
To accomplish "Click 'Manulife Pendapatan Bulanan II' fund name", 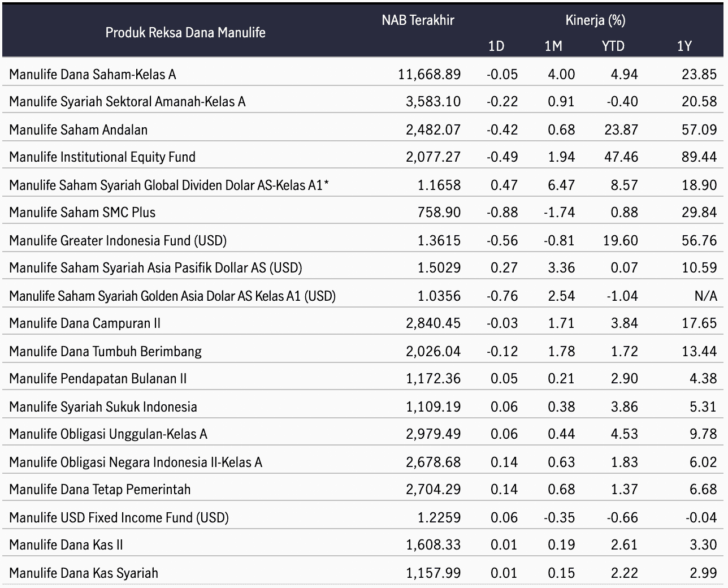I will point(98,378).
